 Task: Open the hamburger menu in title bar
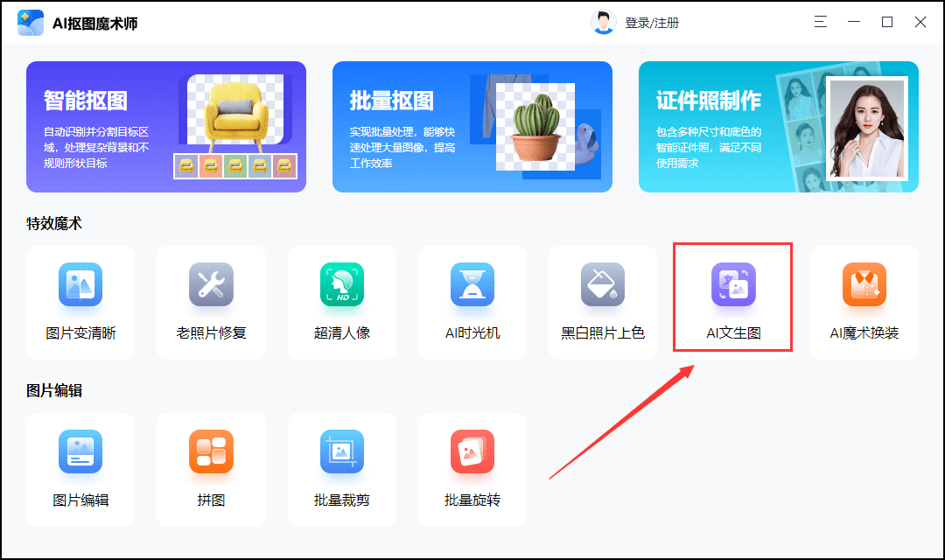pos(821,22)
